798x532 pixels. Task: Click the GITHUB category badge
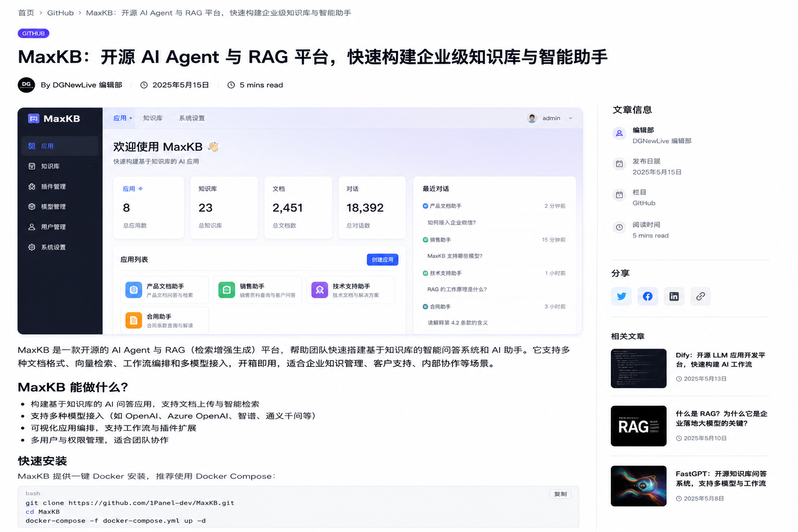(33, 33)
